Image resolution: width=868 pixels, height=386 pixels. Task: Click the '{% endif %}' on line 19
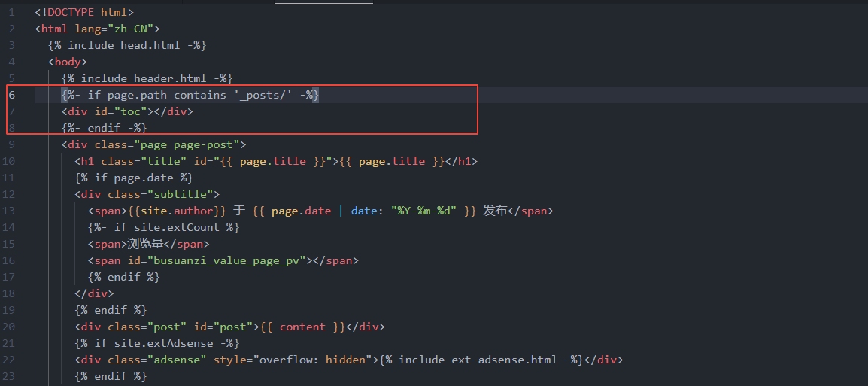[x=111, y=312]
